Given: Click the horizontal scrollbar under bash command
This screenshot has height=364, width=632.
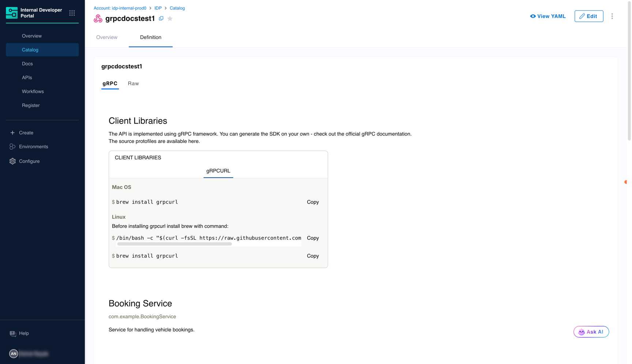Looking at the screenshot, I should pyautogui.click(x=174, y=244).
